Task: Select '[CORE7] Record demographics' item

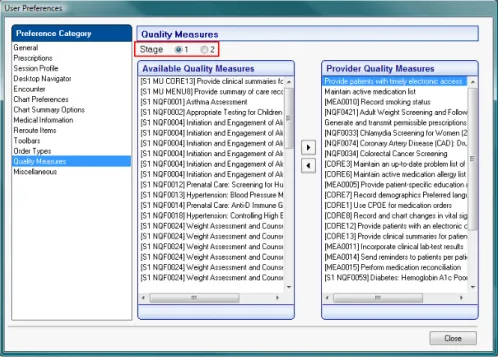Action: click(x=396, y=195)
